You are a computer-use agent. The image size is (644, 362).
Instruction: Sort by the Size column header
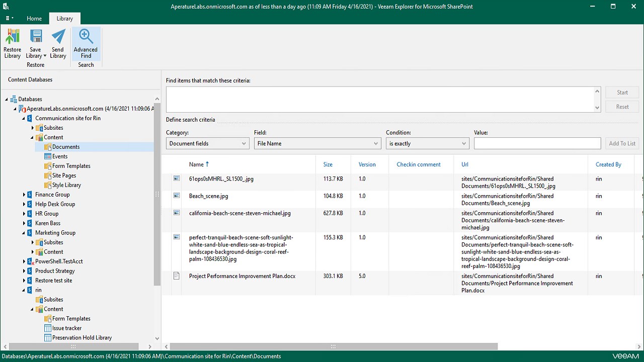tap(328, 164)
